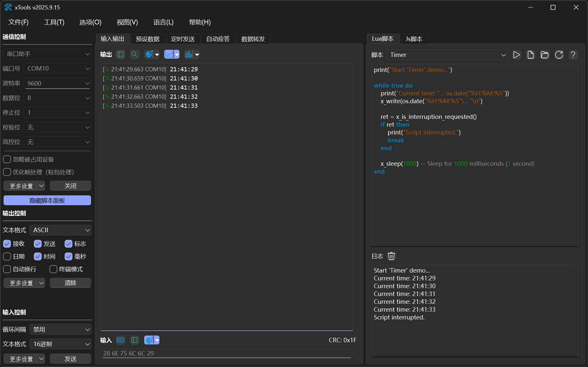
Task: Open input Lua script dropdown arrow
Action: point(157,340)
